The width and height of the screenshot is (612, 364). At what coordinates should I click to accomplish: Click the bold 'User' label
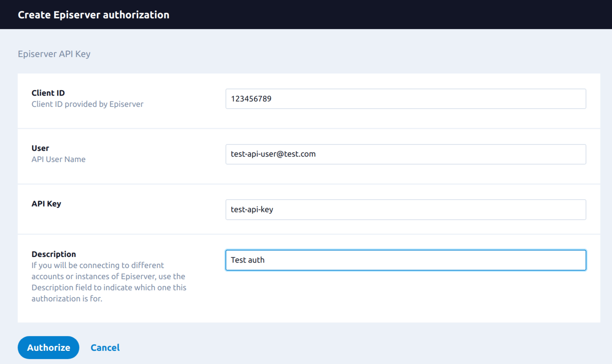tap(40, 148)
